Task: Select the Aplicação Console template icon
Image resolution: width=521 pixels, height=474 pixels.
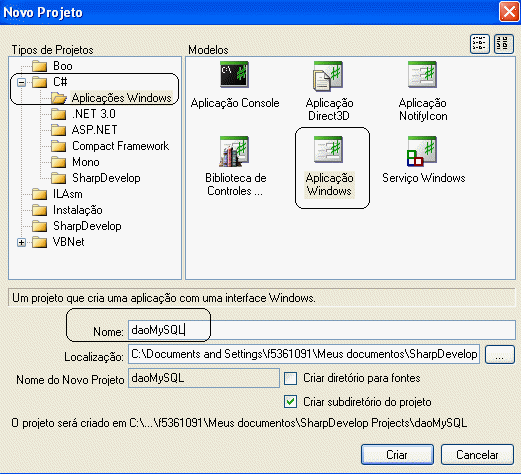Action: (234, 74)
